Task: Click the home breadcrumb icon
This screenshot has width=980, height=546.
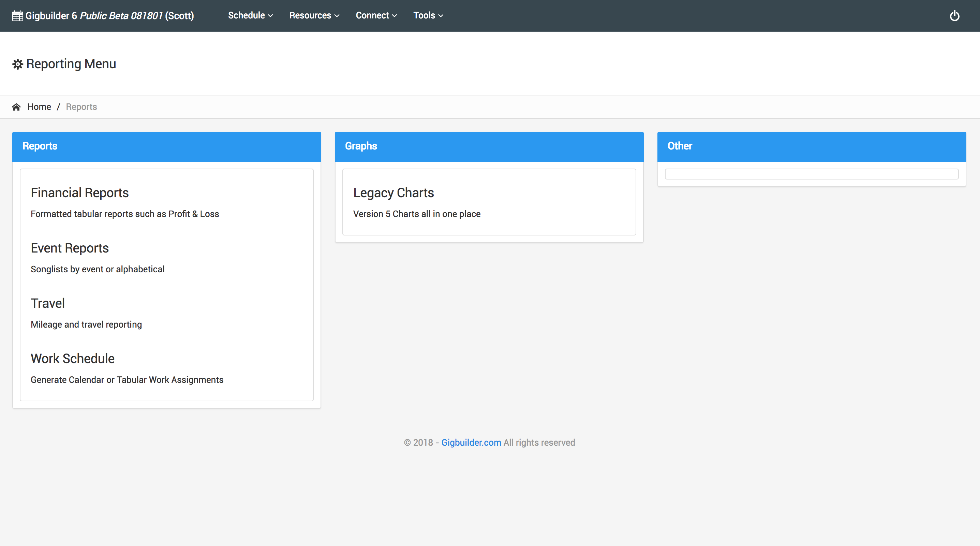Action: coord(16,107)
